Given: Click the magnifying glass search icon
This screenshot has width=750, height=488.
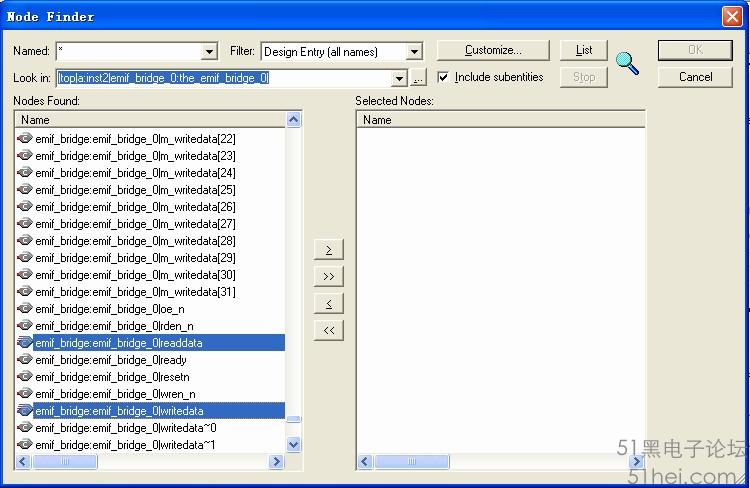Looking at the screenshot, I should 627,63.
